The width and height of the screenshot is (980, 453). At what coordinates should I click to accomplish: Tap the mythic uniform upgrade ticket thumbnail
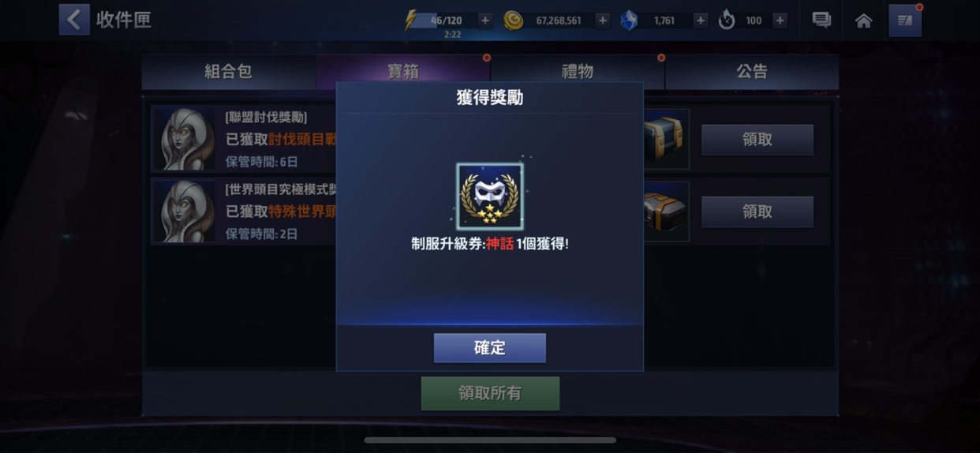point(490,197)
